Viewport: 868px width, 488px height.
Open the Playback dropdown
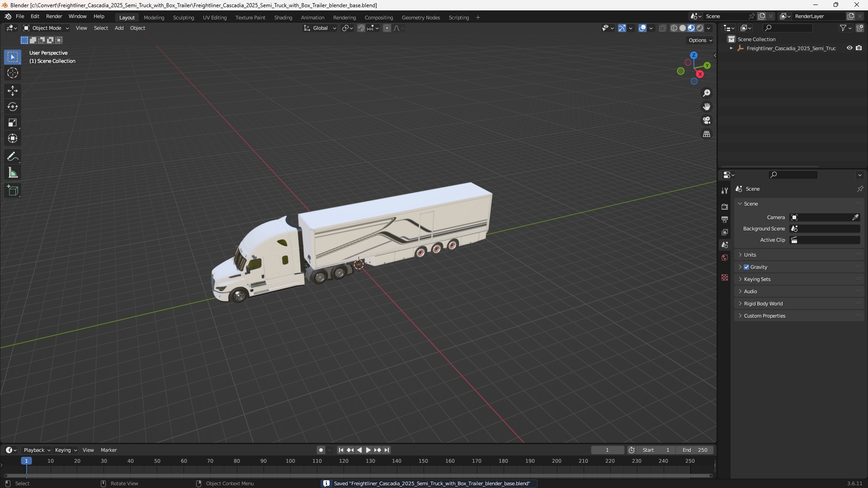point(37,450)
